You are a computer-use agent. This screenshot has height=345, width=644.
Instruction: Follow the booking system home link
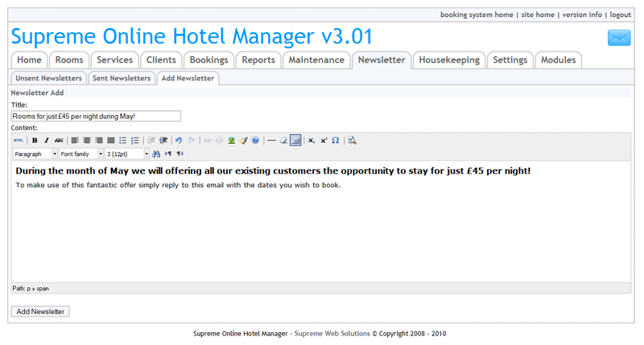[477, 14]
